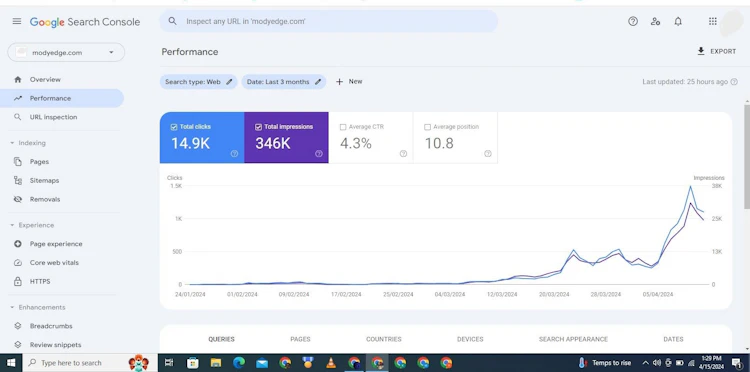Viewport: 750px width, 372px height.
Task: Switch to the Countries tab
Action: [384, 339]
